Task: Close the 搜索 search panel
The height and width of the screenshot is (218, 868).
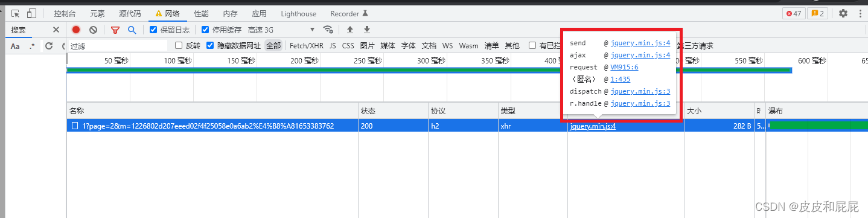Action: tap(56, 30)
